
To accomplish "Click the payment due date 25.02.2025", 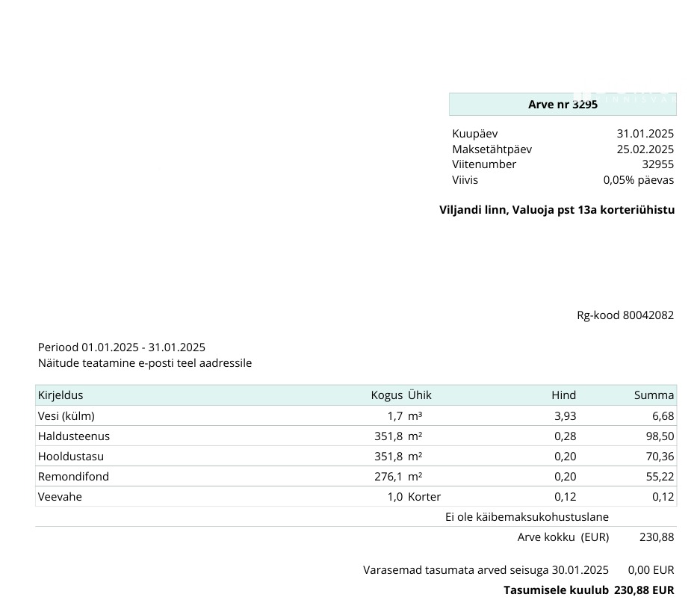I will (x=645, y=149).
